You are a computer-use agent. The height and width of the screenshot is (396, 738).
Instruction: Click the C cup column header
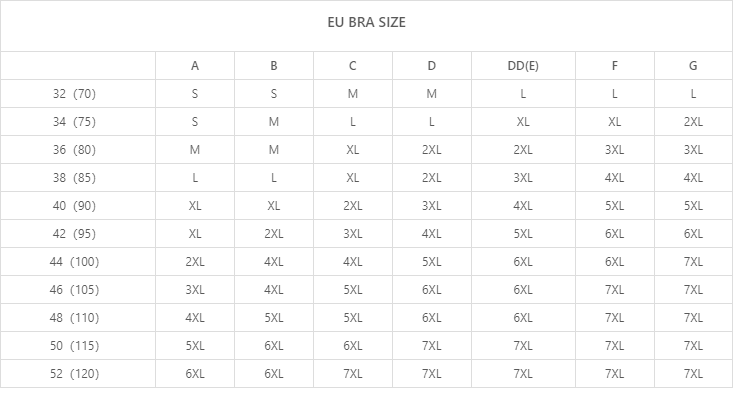point(353,66)
